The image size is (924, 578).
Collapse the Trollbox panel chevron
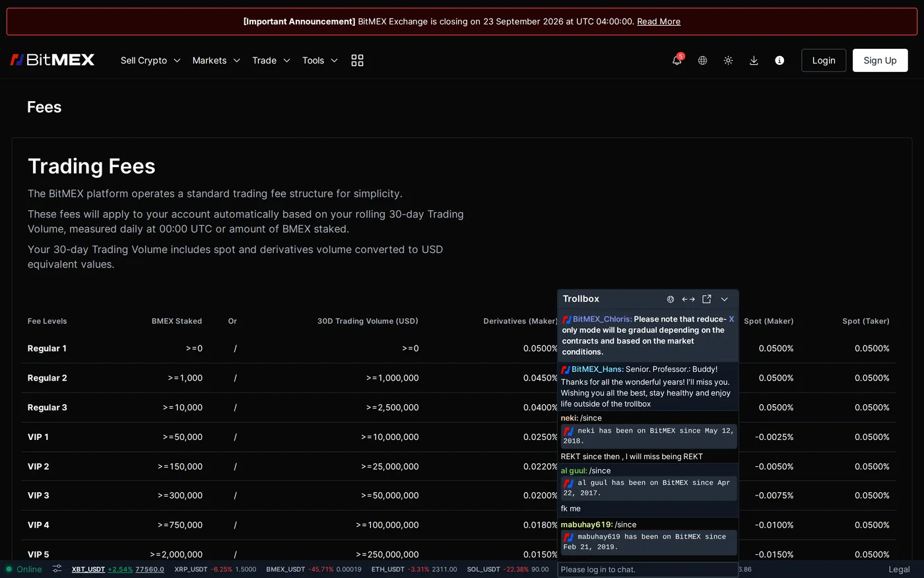point(725,299)
